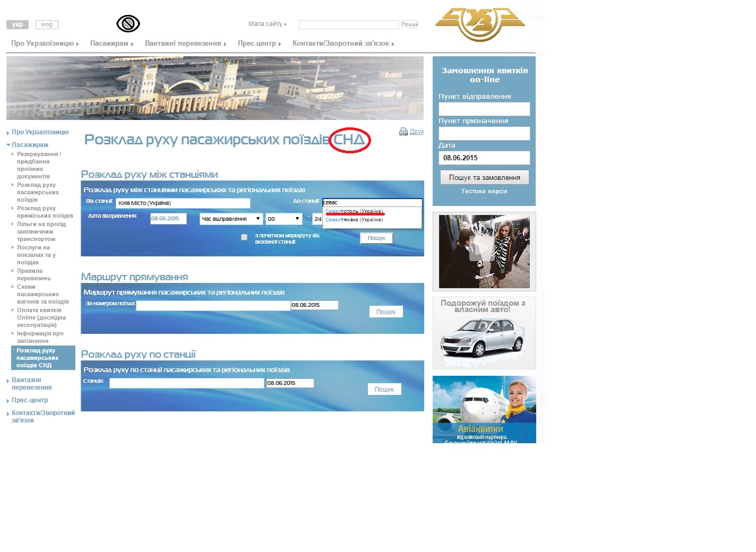Open Оплата квитків Online sidebar link
Screen dimensions: 756x552
pyautogui.click(x=41, y=317)
